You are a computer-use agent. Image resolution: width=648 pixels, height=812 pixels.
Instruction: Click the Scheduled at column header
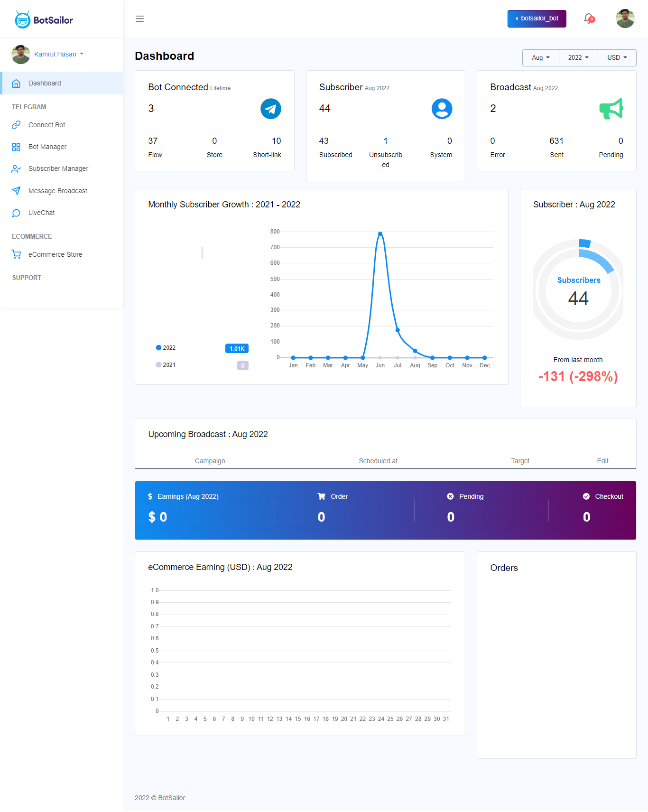coord(378,461)
